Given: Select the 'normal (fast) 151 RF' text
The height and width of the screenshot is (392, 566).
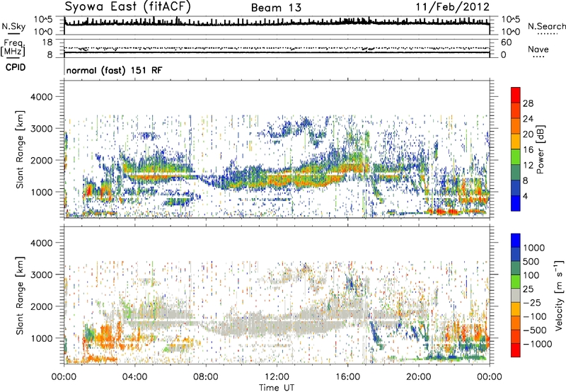Looking at the screenshot, I should (114, 70).
